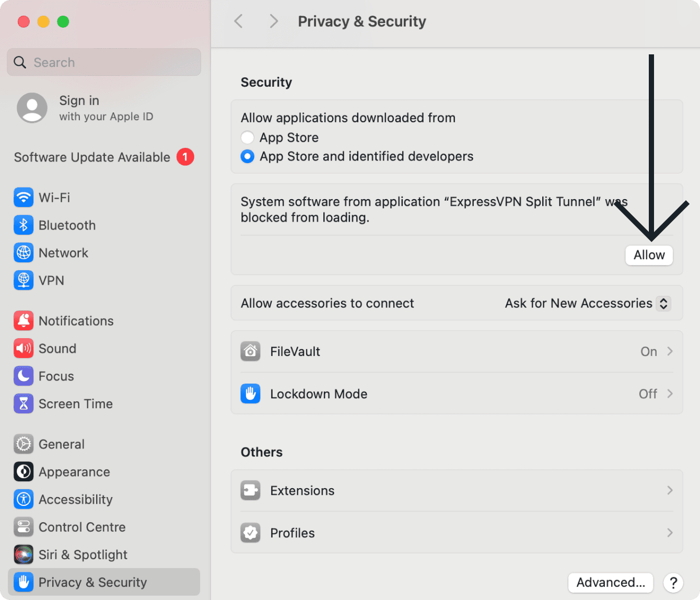This screenshot has height=600, width=700.
Task: Expand the Lockdown Mode row chevron
Action: (x=670, y=394)
